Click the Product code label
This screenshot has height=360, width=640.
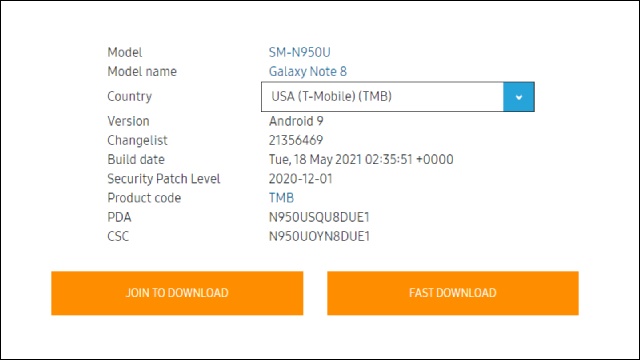click(144, 198)
